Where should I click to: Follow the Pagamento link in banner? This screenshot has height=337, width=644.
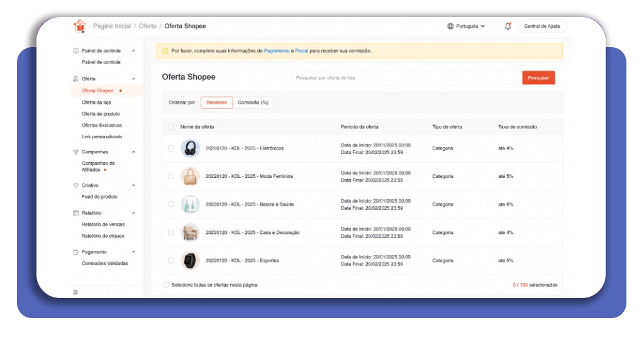(x=277, y=51)
